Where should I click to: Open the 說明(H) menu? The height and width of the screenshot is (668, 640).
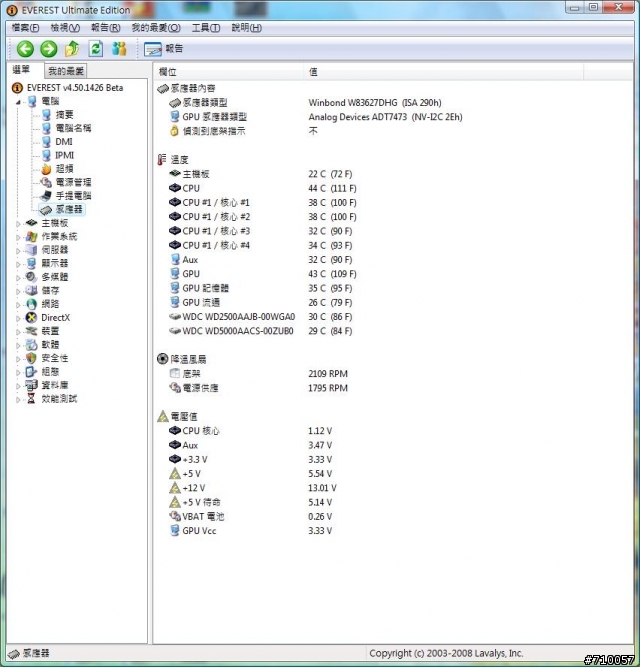coord(246,28)
